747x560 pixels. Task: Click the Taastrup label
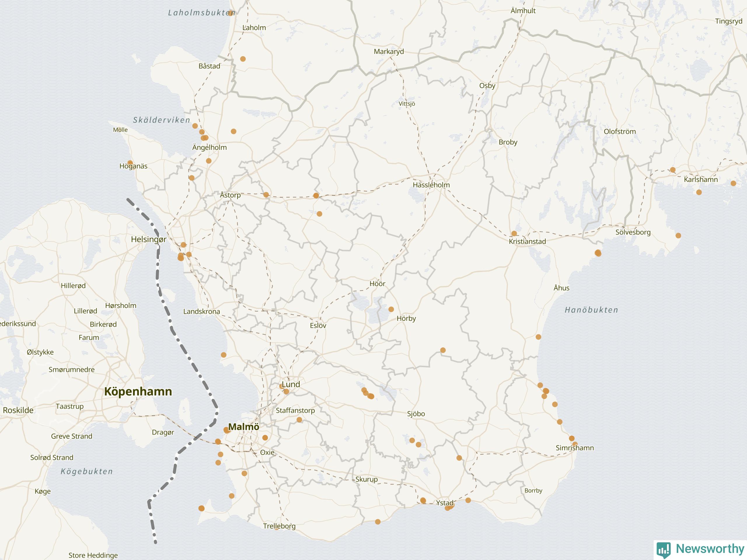point(69,406)
